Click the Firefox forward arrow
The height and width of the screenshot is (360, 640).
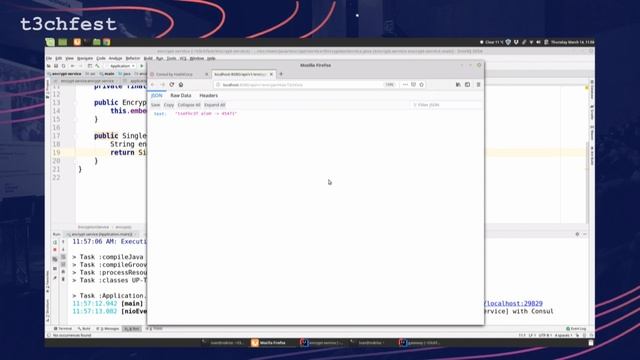[x=162, y=84]
